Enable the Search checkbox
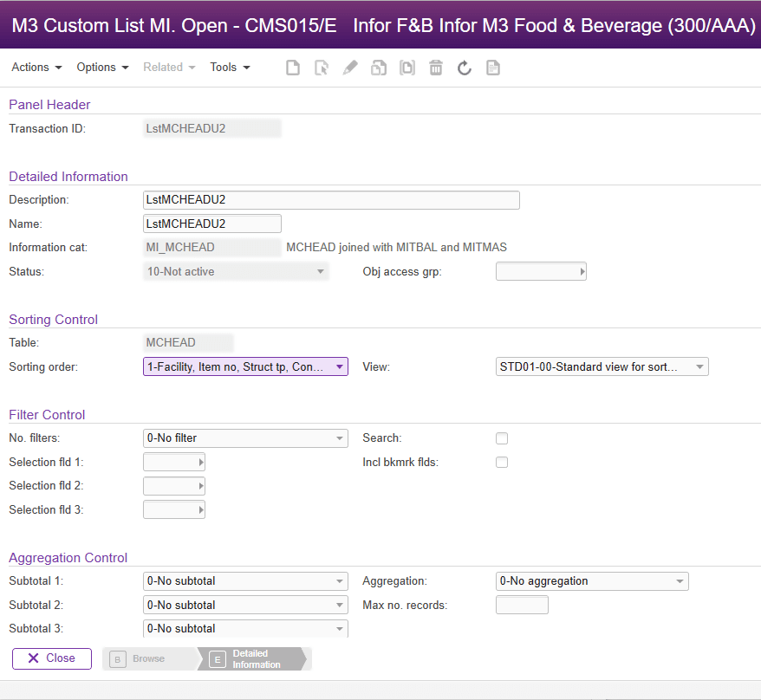Viewport: 761px width, 700px height. tap(502, 438)
